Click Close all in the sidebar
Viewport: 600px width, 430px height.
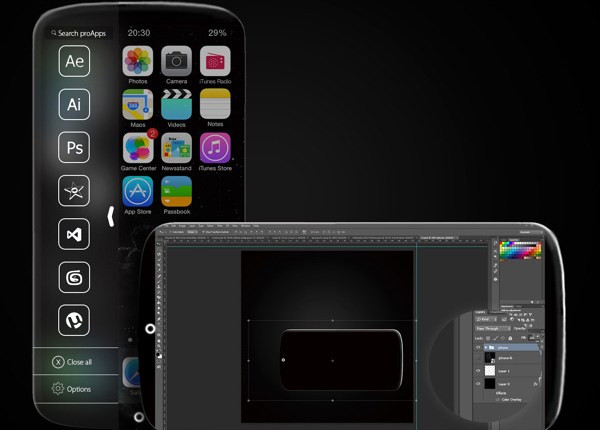click(x=72, y=362)
